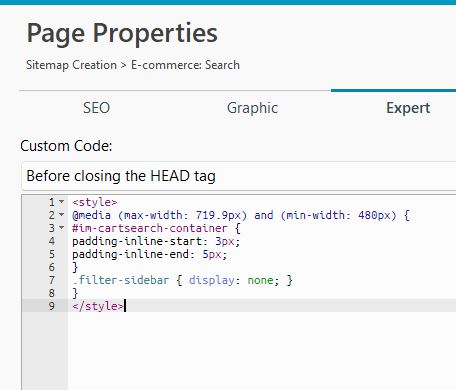Click the padding-inline-start declaration line
Image resolution: width=456 pixels, height=390 pixels.
click(x=156, y=241)
